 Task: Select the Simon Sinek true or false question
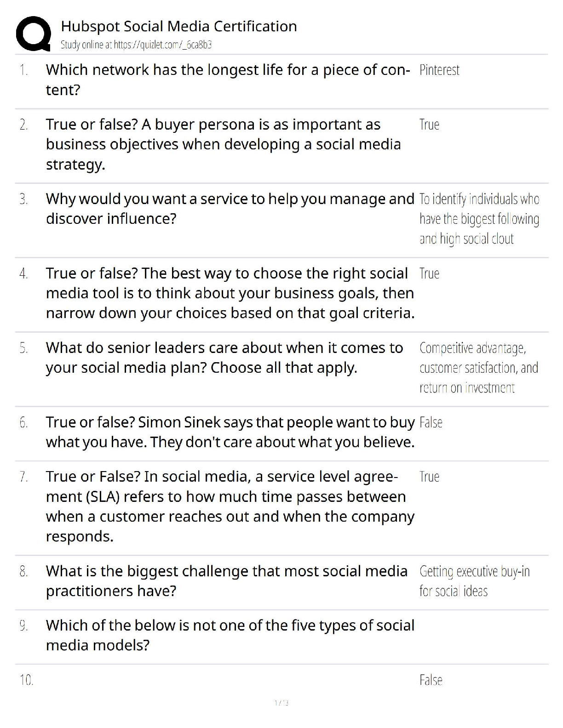[230, 432]
